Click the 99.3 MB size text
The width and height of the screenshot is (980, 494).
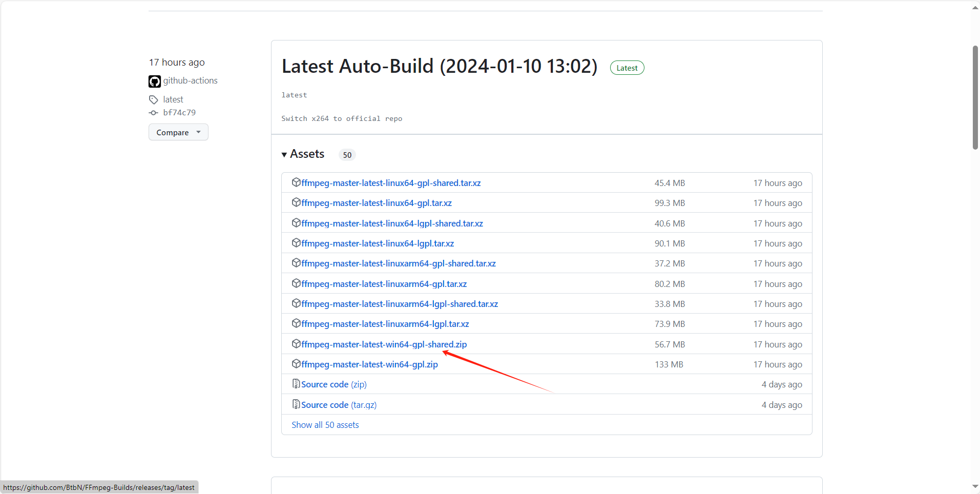pyautogui.click(x=670, y=203)
